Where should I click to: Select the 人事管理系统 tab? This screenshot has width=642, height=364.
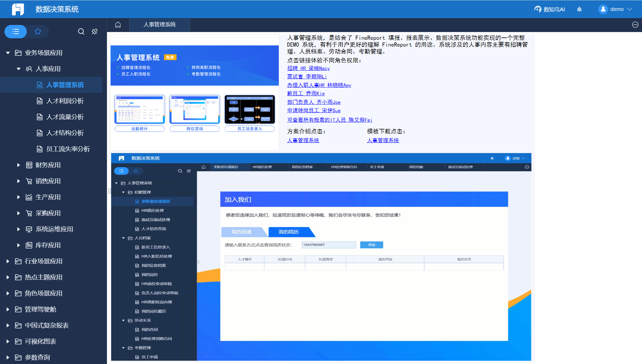click(x=160, y=25)
